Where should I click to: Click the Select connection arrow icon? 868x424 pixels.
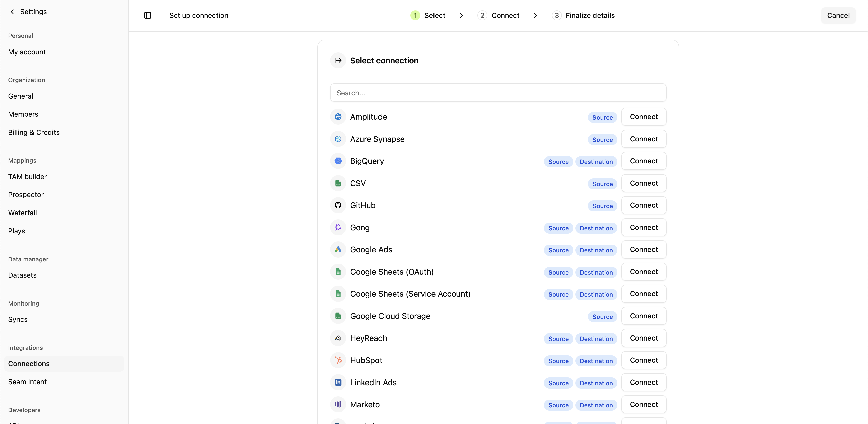[338, 60]
